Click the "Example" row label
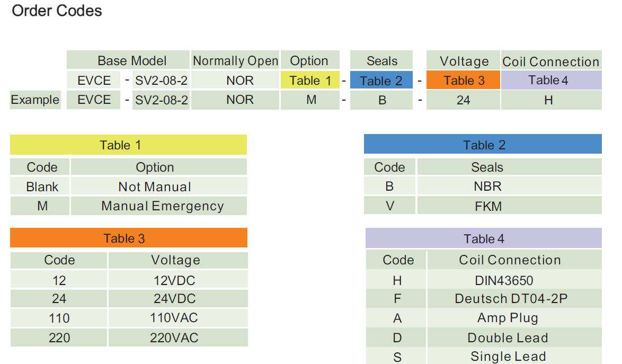 35,100
